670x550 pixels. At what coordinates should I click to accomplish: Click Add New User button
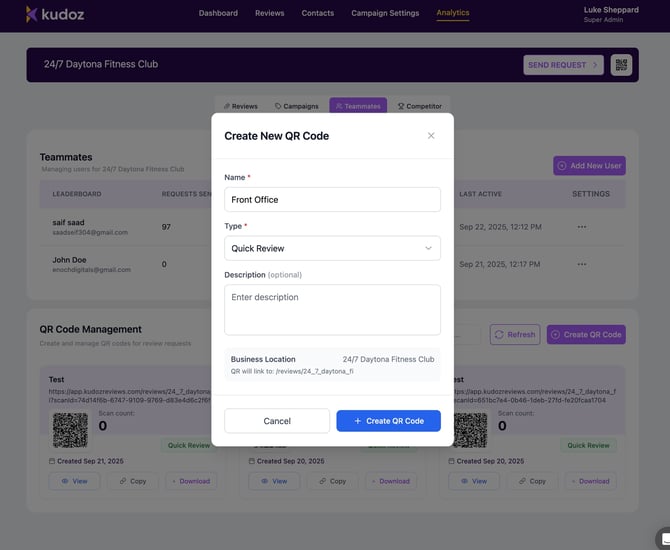(x=589, y=165)
